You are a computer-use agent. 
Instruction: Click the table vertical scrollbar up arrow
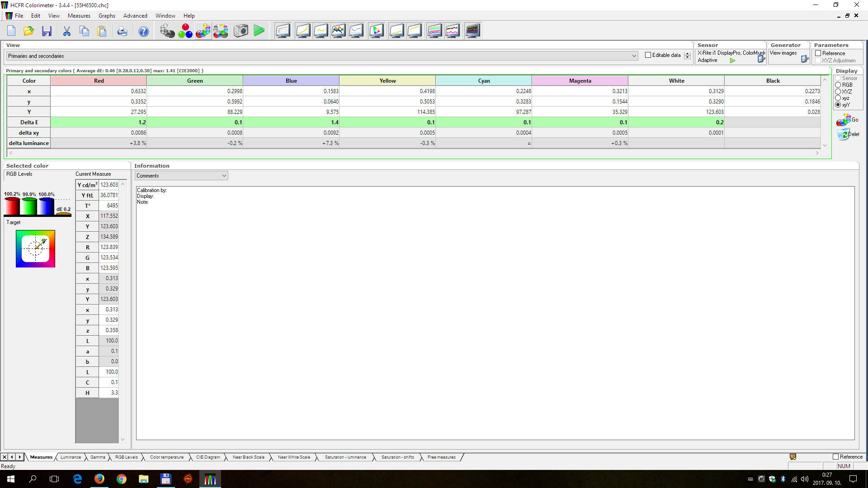(825, 80)
